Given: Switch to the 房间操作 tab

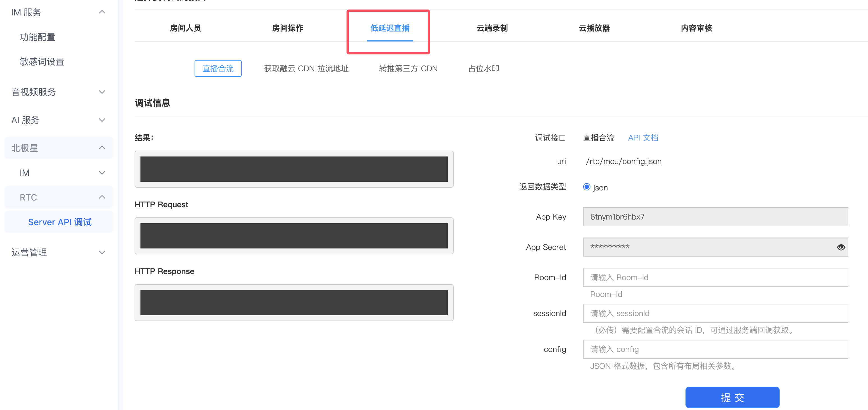Looking at the screenshot, I should point(287,28).
